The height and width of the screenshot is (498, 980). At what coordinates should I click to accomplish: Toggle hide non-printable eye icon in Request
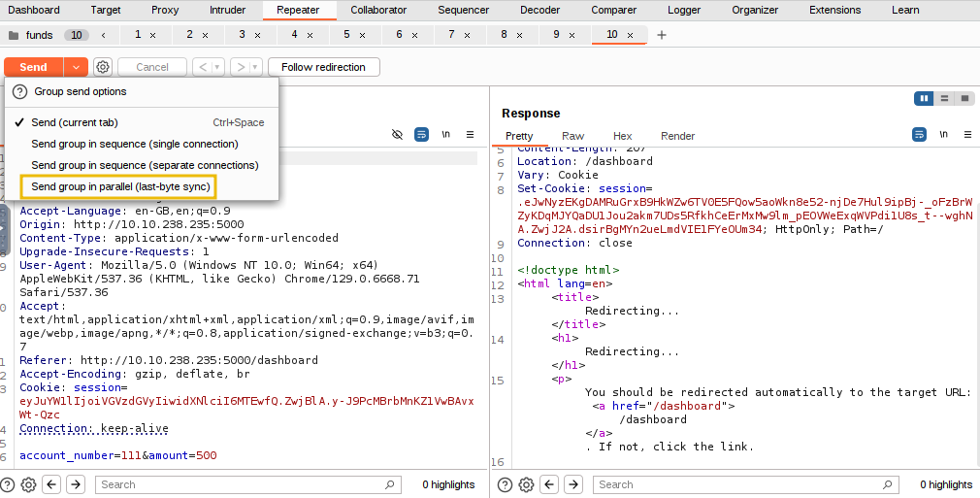[x=397, y=135]
